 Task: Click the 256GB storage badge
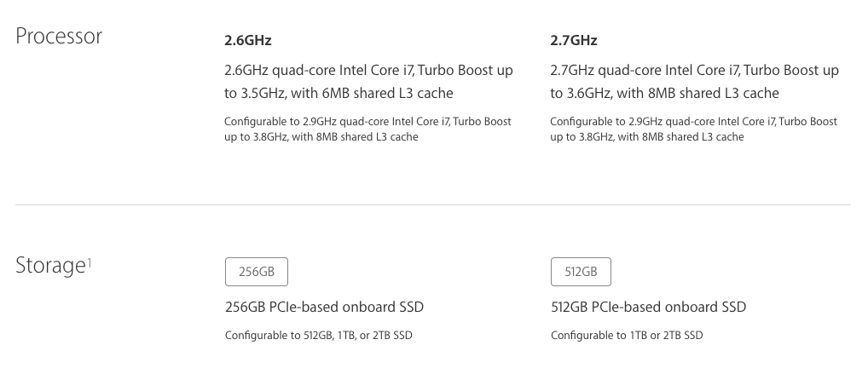[256, 272]
